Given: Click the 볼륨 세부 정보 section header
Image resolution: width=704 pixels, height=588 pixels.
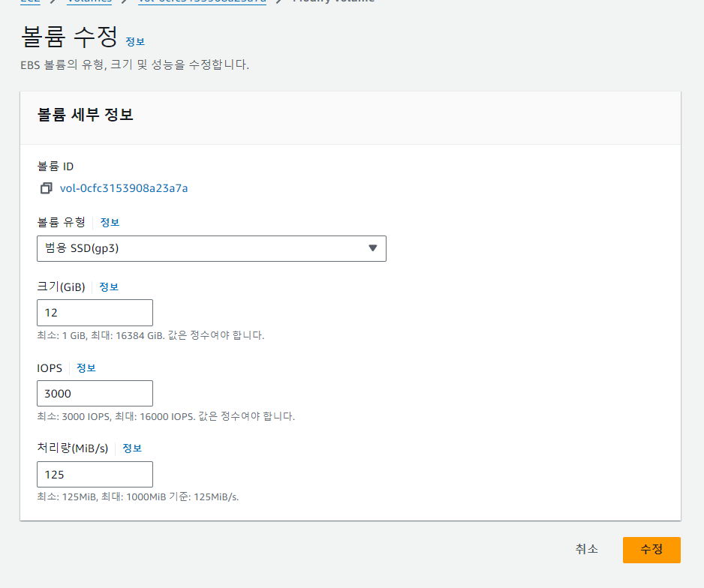Looking at the screenshot, I should [x=86, y=115].
